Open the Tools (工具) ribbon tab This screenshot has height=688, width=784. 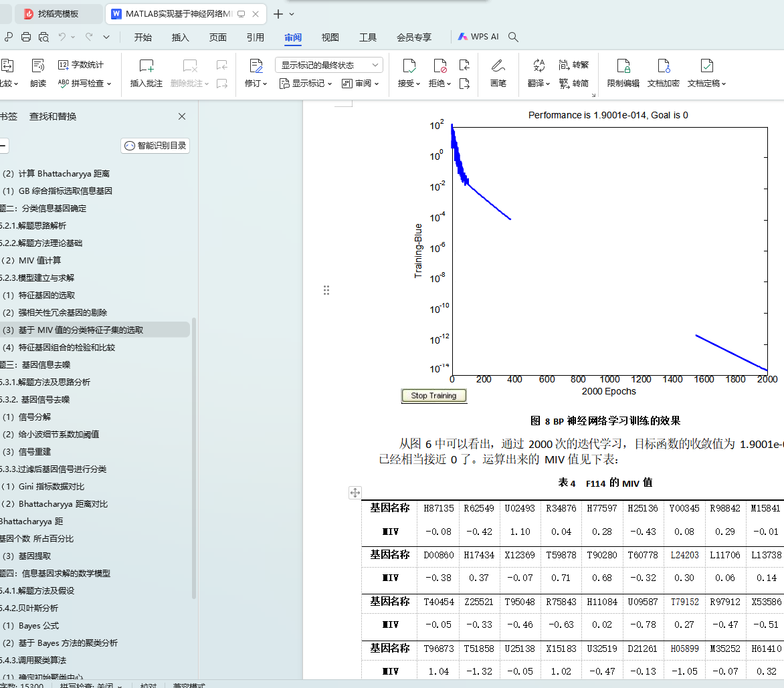point(367,37)
